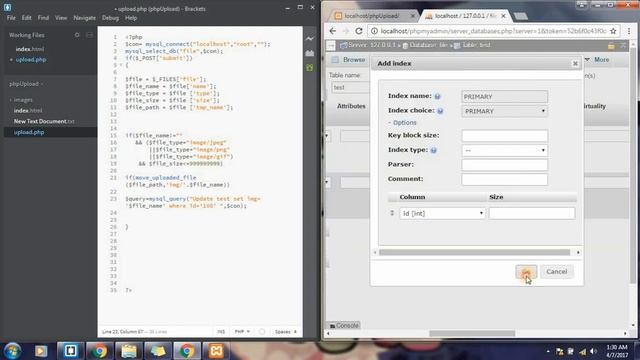
Task: Open PHP language selector in status bar
Action: coord(242,332)
